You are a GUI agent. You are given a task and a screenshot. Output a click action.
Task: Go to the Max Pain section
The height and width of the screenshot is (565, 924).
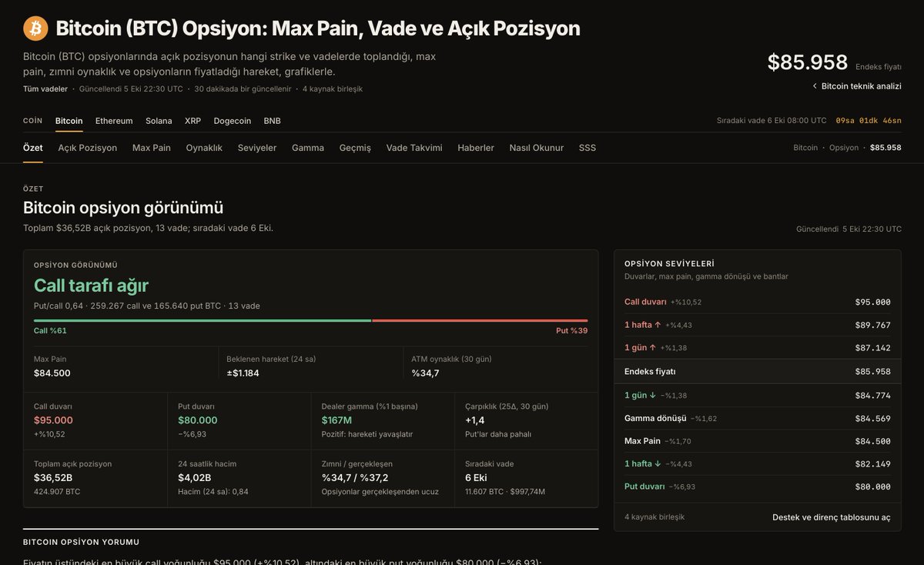pyautogui.click(x=152, y=148)
